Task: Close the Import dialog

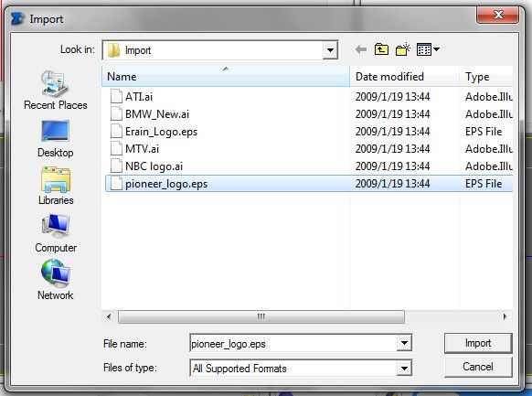Action: point(498,15)
